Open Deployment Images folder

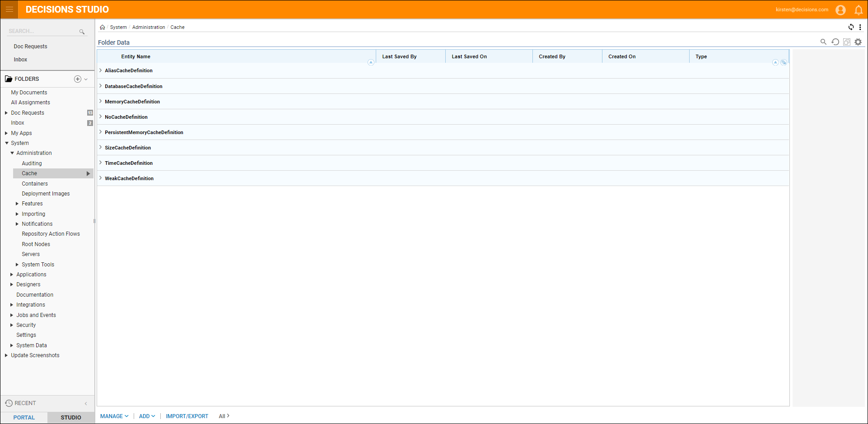(46, 194)
